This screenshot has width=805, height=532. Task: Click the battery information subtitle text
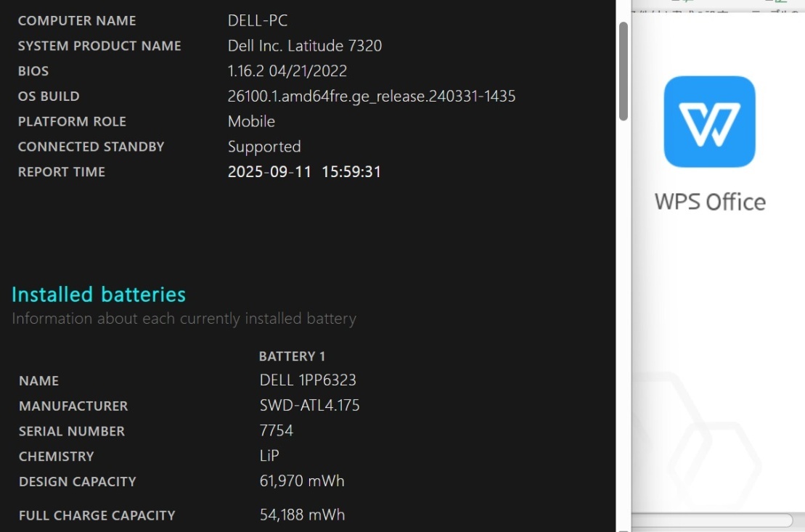(184, 319)
